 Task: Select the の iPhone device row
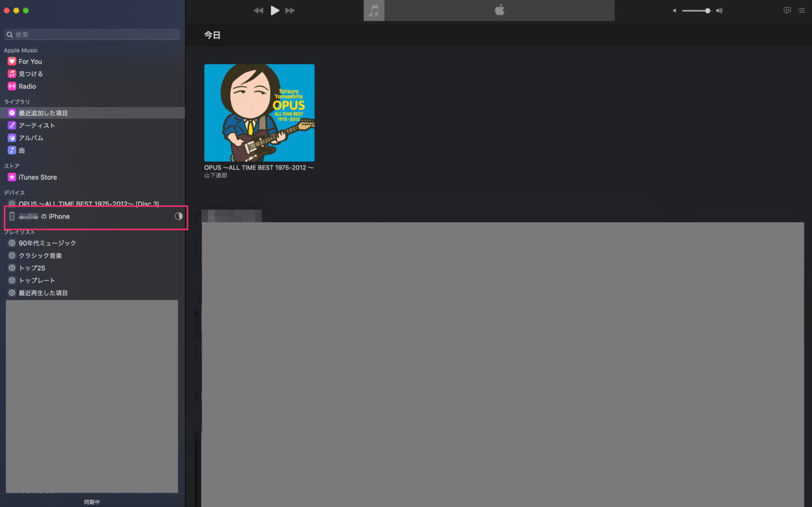(93, 216)
